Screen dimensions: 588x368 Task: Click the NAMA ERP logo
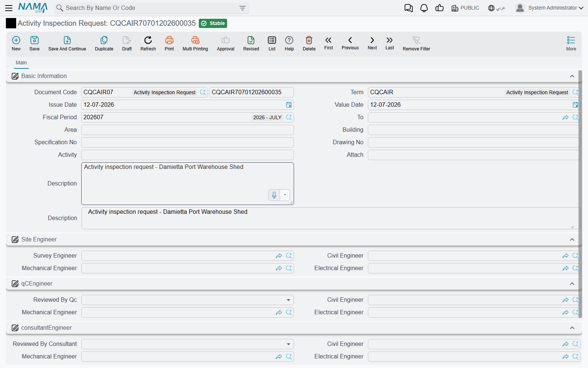(x=33, y=8)
